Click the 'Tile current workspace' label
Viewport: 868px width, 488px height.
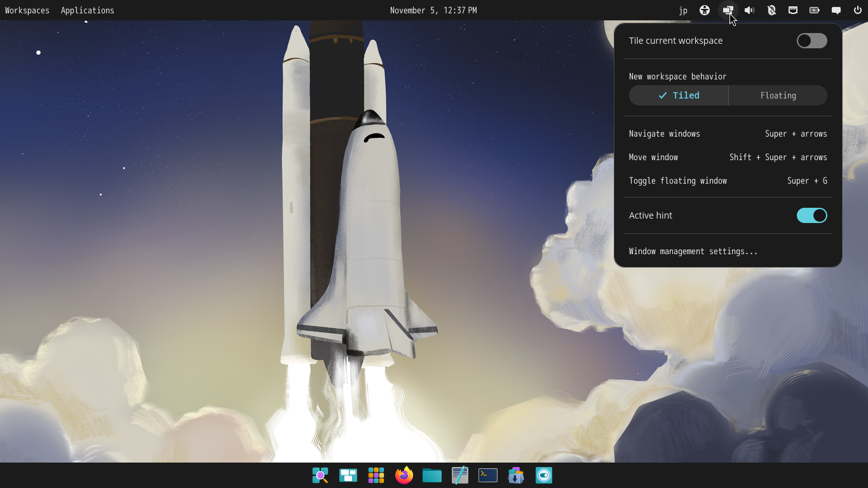675,41
